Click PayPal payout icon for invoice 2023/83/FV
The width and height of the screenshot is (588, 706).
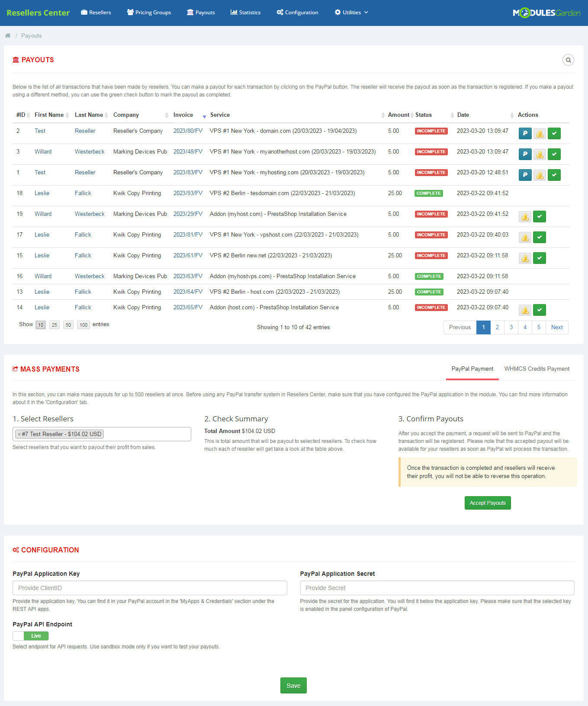[x=525, y=175]
